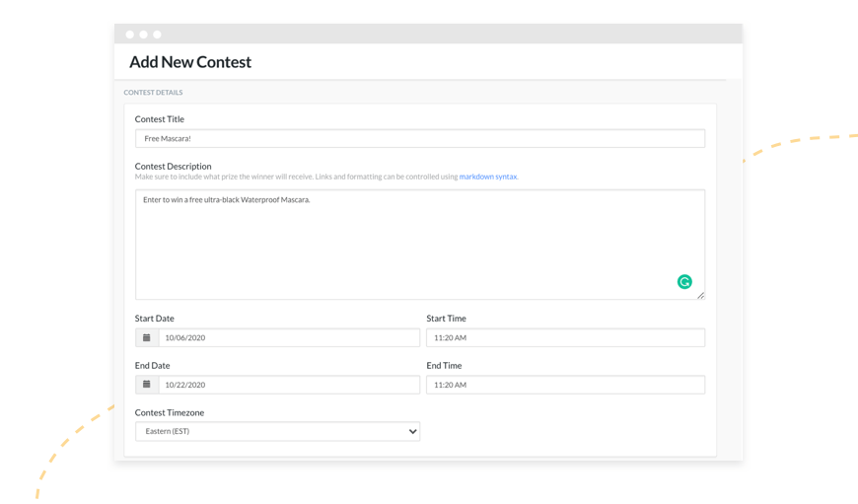The image size is (858, 504).
Task: Click the middle window control dot
Action: point(143,35)
